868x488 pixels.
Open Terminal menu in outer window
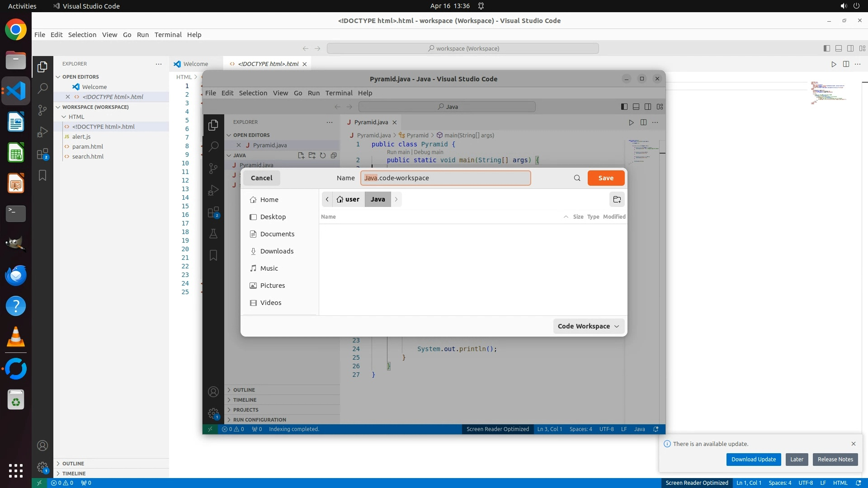pos(168,35)
